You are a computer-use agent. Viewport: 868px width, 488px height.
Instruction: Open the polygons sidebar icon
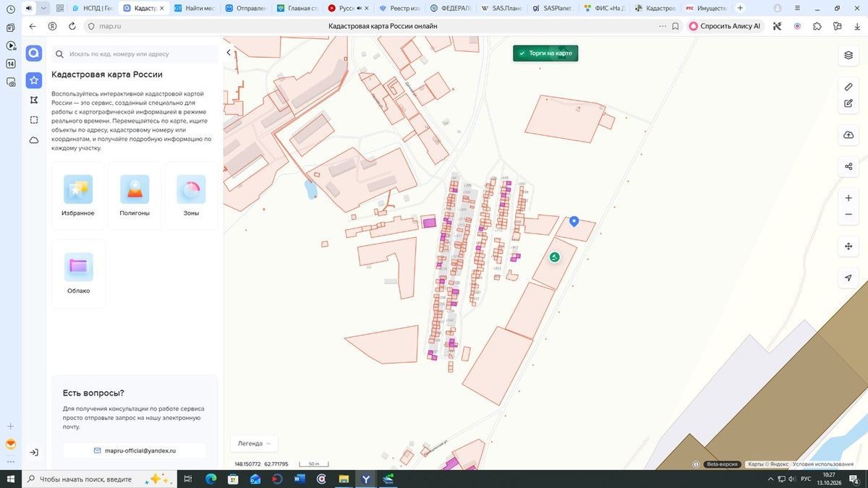coord(34,100)
